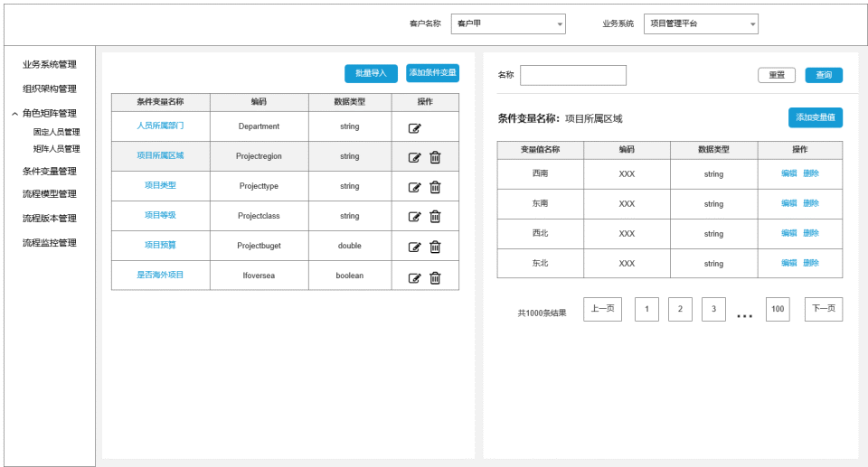The image size is (868, 467).
Task: Open 流程模型管理 in sidebar
Action: pyautogui.click(x=49, y=194)
